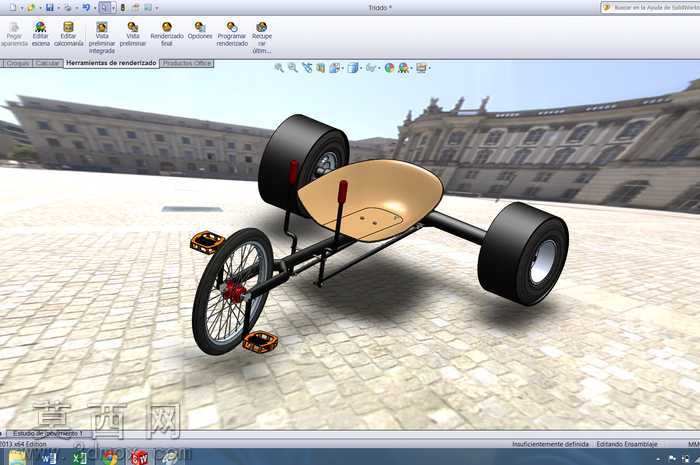Switch to Croquis tab
Image resolution: width=700 pixels, height=465 pixels.
tap(18, 63)
